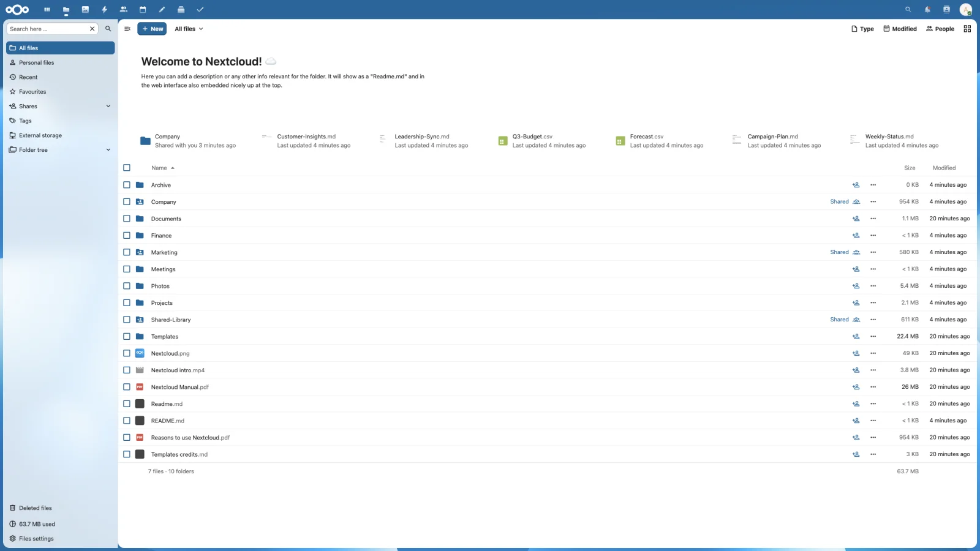The image size is (980, 551).
Task: Open recommended Campaign-Plan.md card
Action: 785,141
